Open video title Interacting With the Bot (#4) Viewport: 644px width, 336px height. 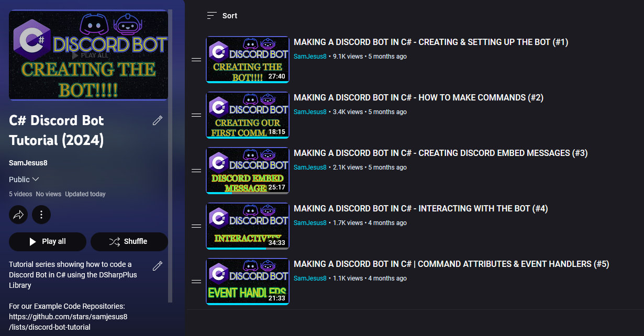(x=420, y=209)
